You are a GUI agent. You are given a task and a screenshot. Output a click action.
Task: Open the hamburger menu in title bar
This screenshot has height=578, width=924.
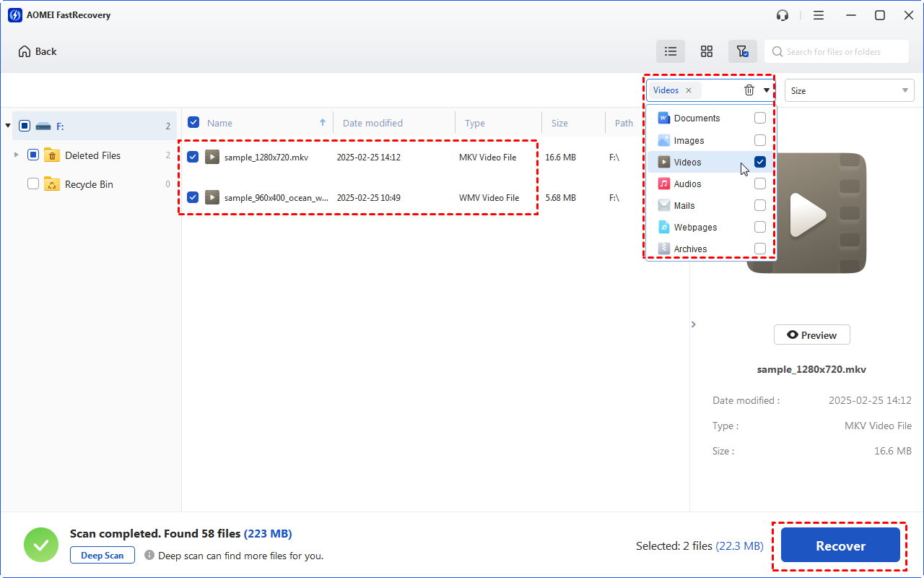pos(819,15)
